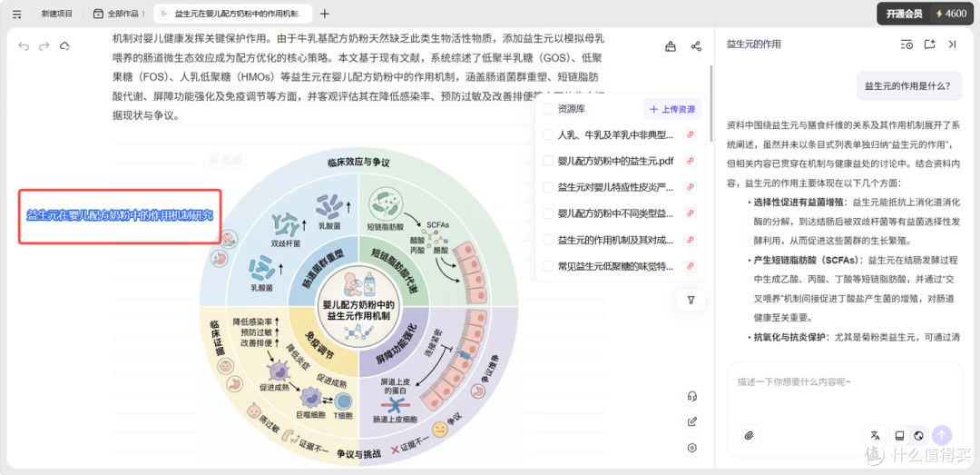Click the bolded term 选择性促进有益菌增殖
The height and width of the screenshot is (475, 980).
[799, 203]
